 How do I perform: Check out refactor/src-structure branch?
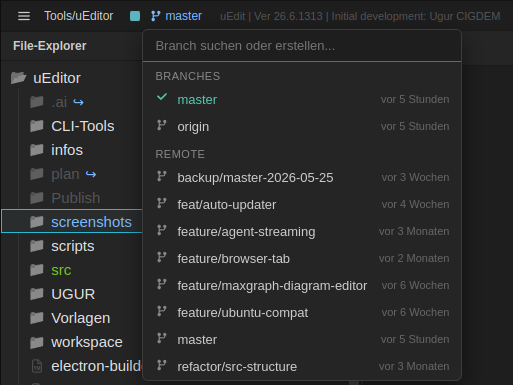302,367
